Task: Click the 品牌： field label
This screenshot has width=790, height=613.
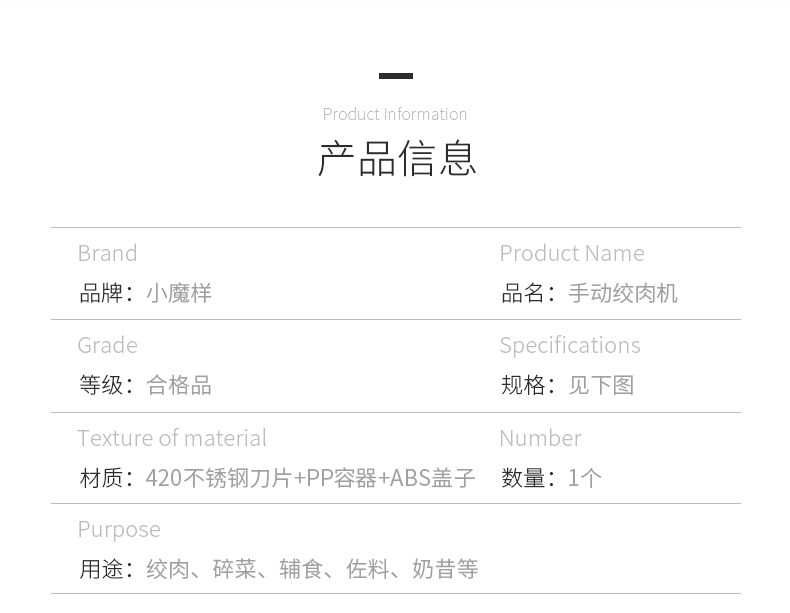Action: click(x=107, y=293)
